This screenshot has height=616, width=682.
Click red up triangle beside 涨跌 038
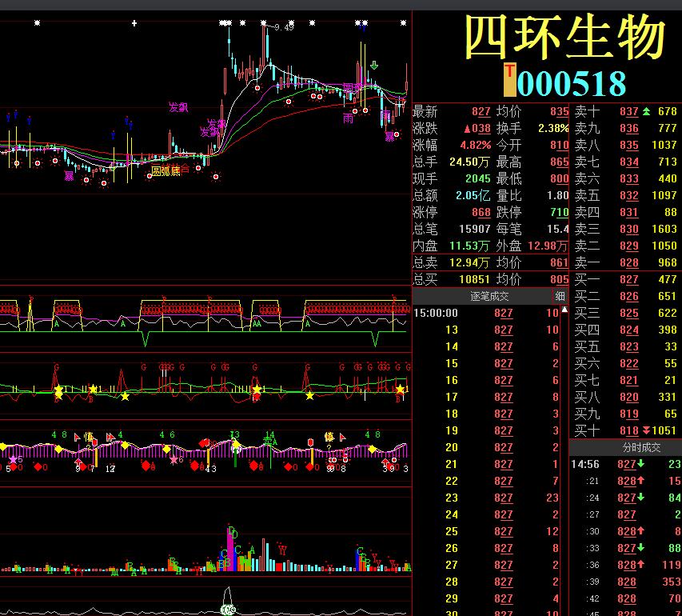(467, 129)
